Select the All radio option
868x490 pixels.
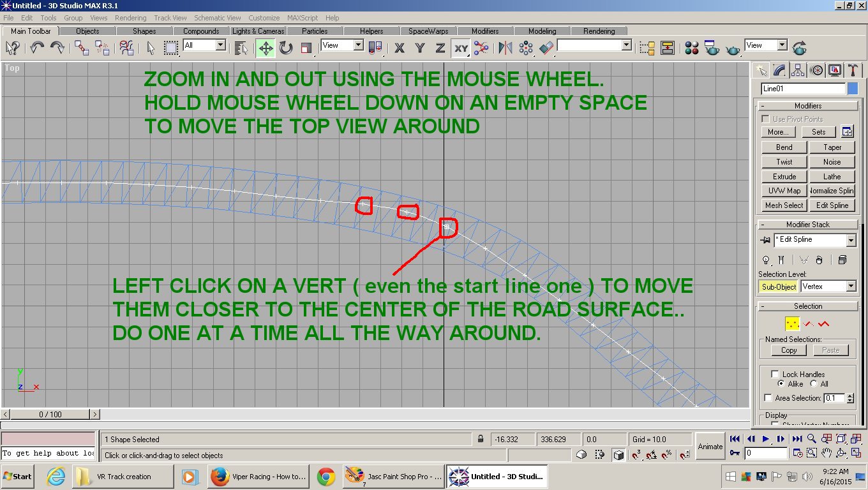coord(814,384)
